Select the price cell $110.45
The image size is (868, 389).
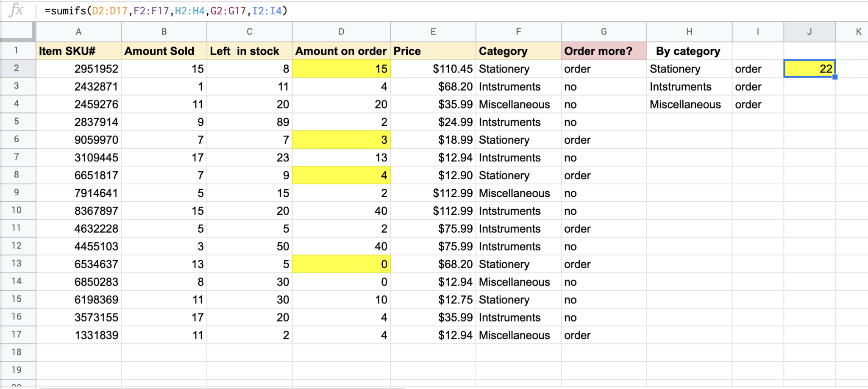tap(433, 69)
